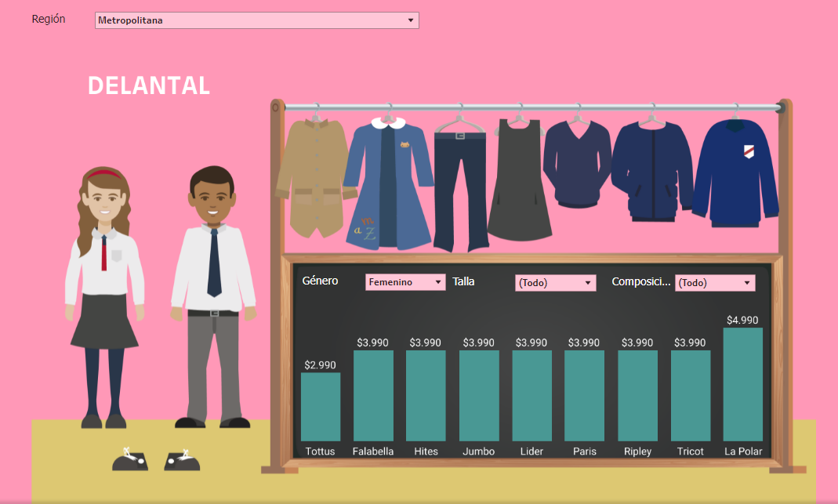Image resolution: width=838 pixels, height=504 pixels.
Task: Click the blue school smock with white collar
Action: (x=388, y=184)
